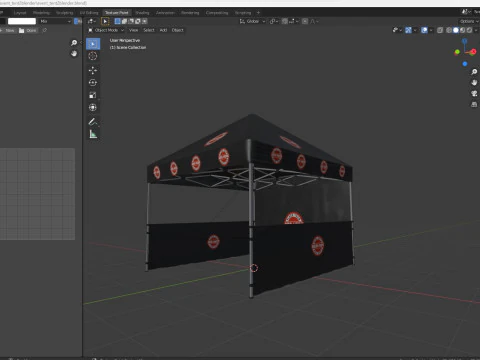Select the Scale tool
480x360 pixels.
pos(93,95)
